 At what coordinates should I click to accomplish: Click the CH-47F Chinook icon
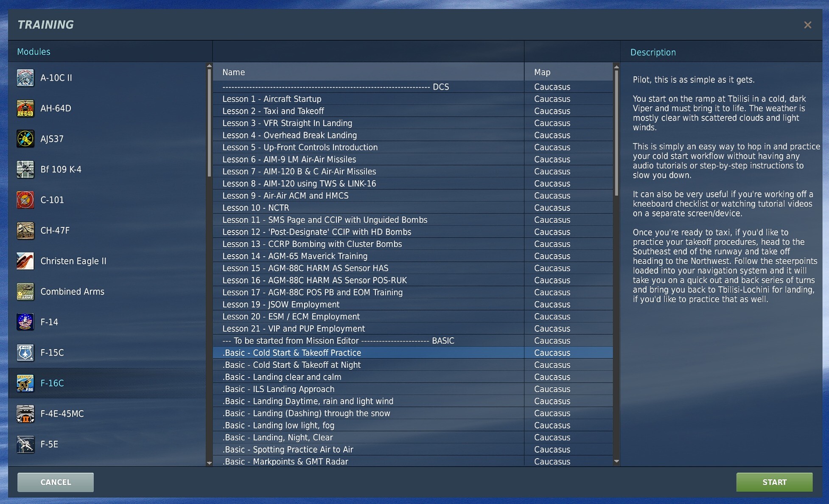[x=25, y=230]
